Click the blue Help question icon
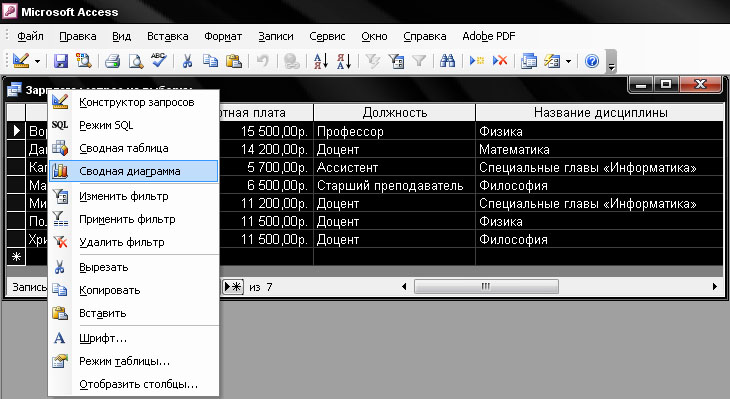The image size is (730, 399). (592, 61)
